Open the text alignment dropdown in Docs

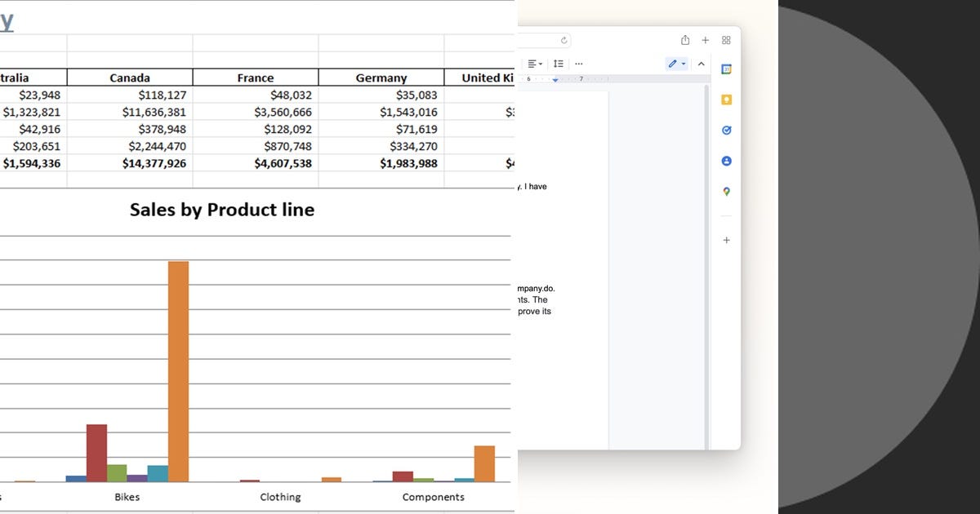(535, 64)
